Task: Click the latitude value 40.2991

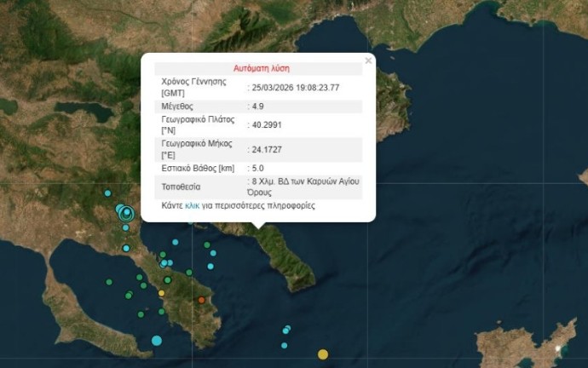Action: click(x=267, y=124)
